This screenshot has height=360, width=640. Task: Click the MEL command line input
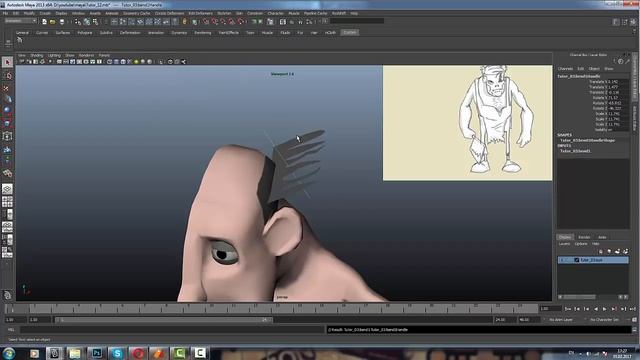[x=171, y=329]
